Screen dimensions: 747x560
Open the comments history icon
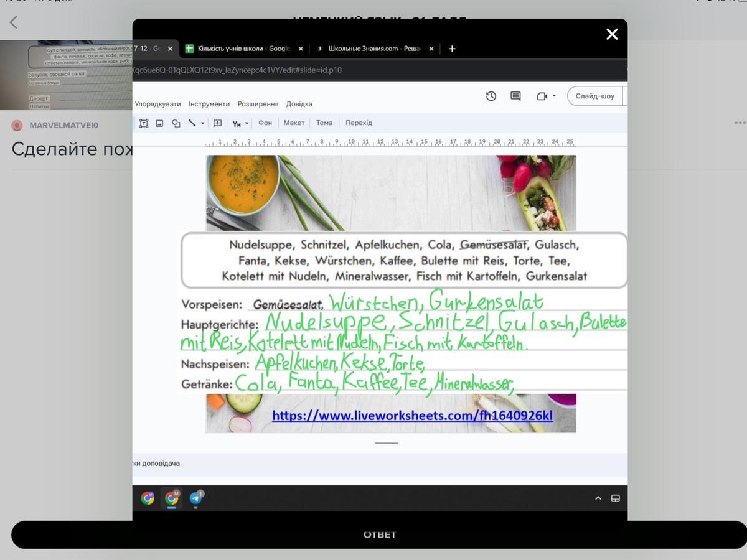515,96
